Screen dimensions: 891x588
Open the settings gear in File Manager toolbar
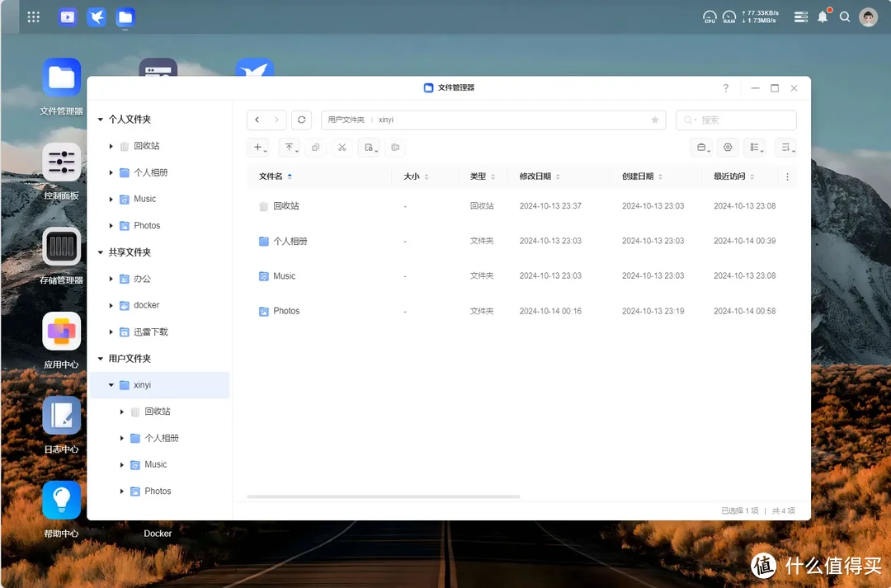pos(728,148)
